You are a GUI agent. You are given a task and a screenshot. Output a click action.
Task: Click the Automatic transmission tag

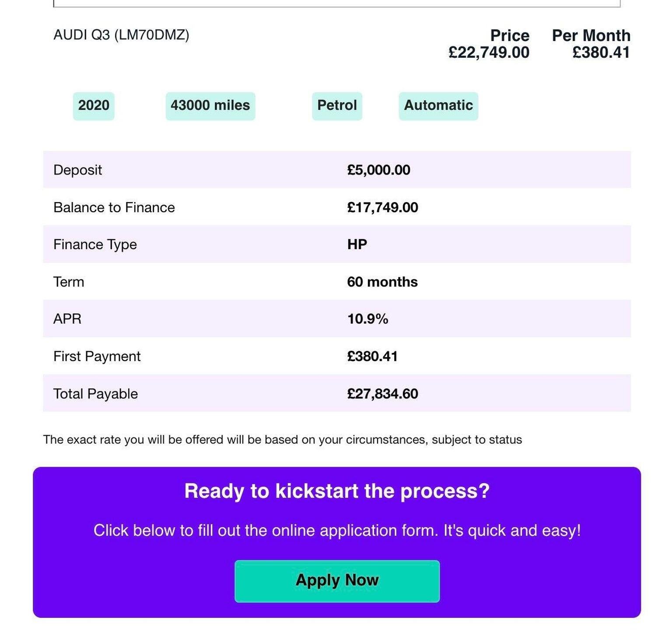click(438, 106)
